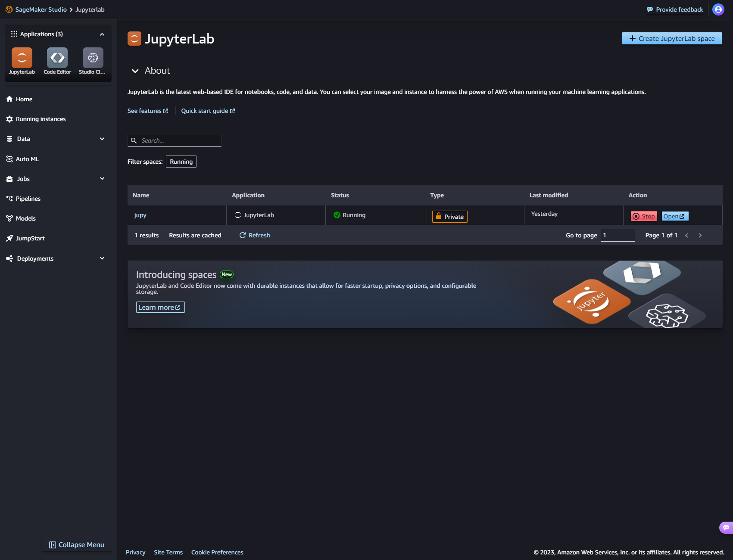
Task: Click the orange JupyterLab title logo
Action: 134,39
